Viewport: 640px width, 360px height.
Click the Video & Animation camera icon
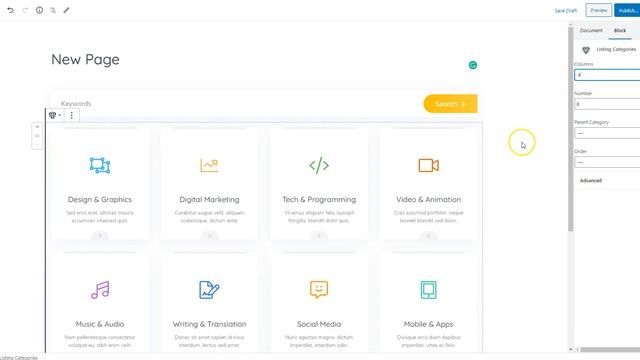(x=429, y=165)
